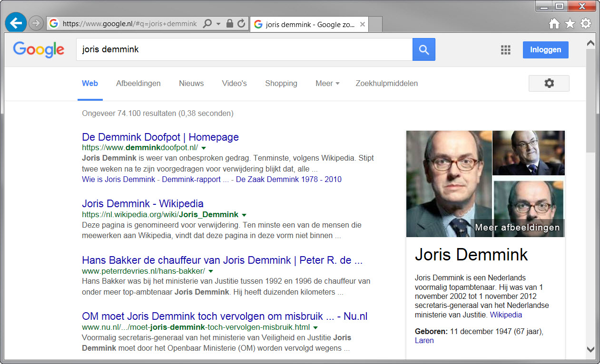Open 'Hans Bakker de chauffeur' result
Image resolution: width=600 pixels, height=364 pixels.
[x=222, y=260]
